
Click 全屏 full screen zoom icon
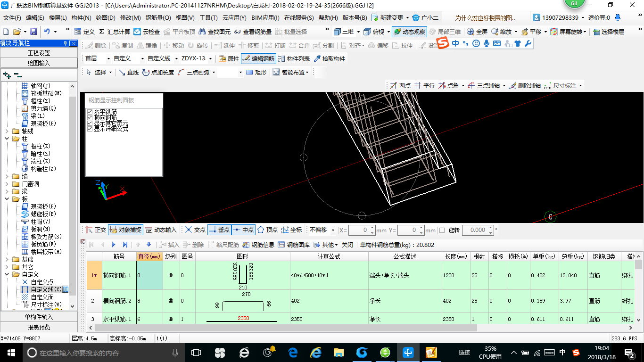471,32
